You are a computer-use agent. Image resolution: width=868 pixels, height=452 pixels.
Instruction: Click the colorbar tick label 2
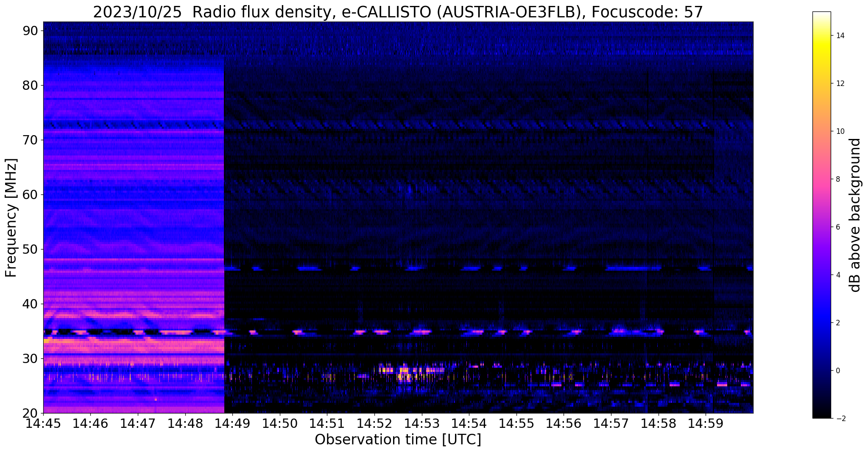(837, 323)
